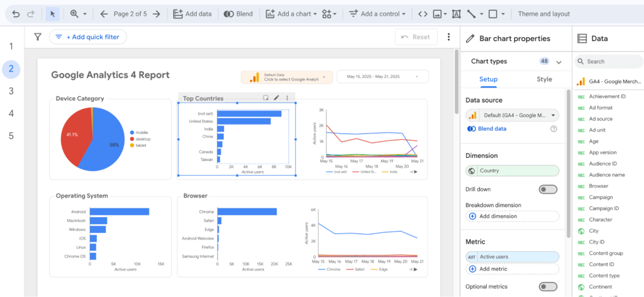The height and width of the screenshot is (297, 644).
Task: Switch to the Setup tab
Action: point(488,79)
